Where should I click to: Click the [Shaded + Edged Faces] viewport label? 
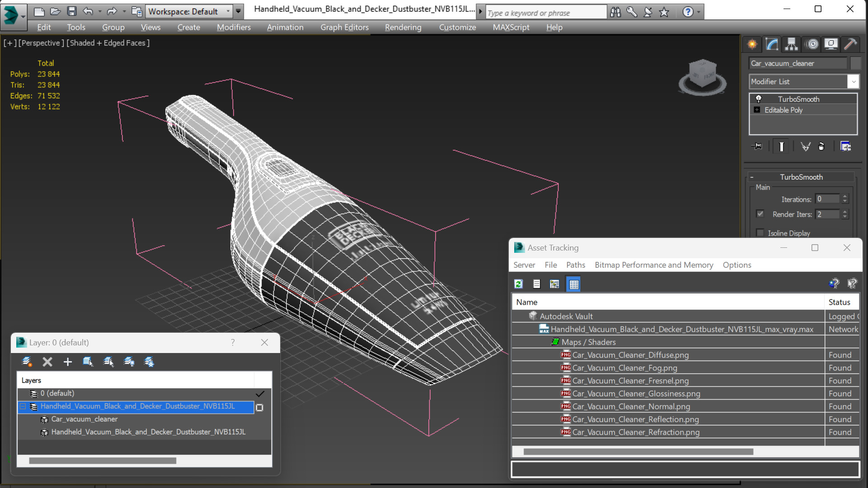[x=108, y=43]
